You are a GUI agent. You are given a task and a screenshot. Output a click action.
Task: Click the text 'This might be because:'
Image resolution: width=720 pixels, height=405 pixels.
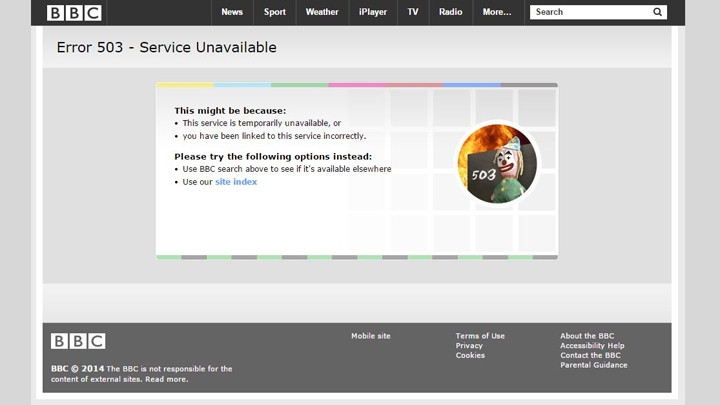point(230,111)
